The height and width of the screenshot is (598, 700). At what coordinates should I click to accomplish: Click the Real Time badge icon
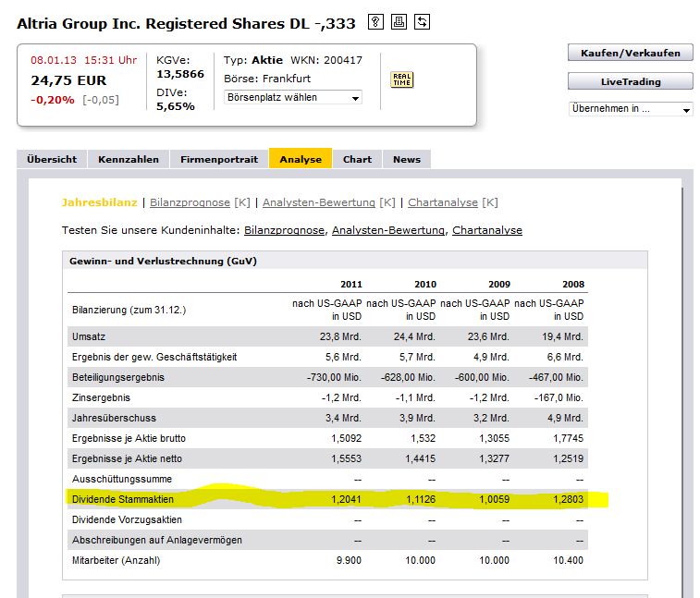point(402,79)
